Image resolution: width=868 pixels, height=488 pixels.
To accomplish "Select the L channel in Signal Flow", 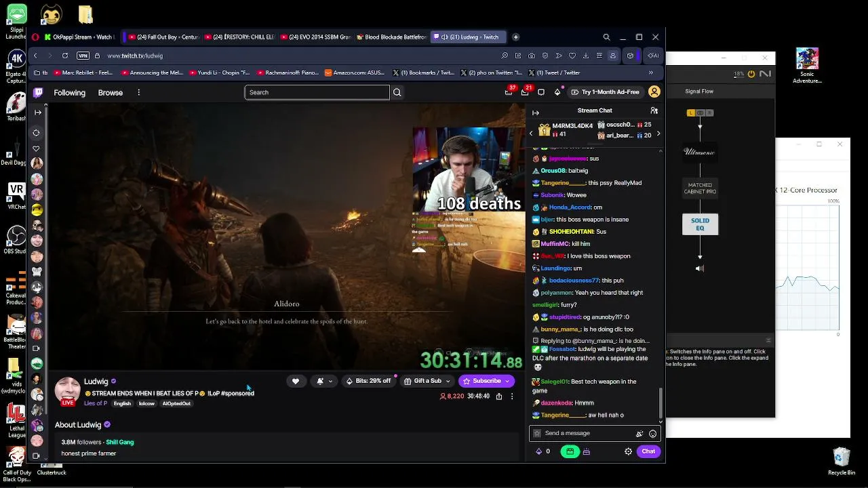I will (691, 113).
